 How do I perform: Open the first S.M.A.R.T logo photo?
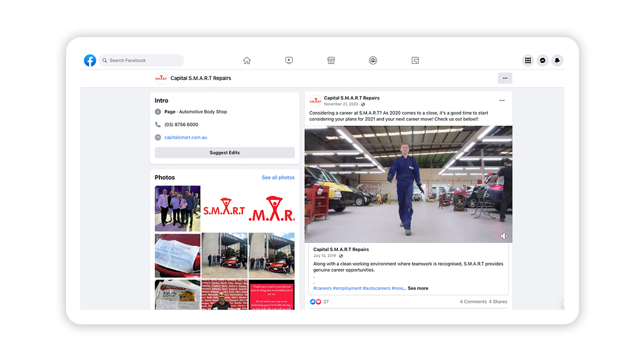coord(224,208)
